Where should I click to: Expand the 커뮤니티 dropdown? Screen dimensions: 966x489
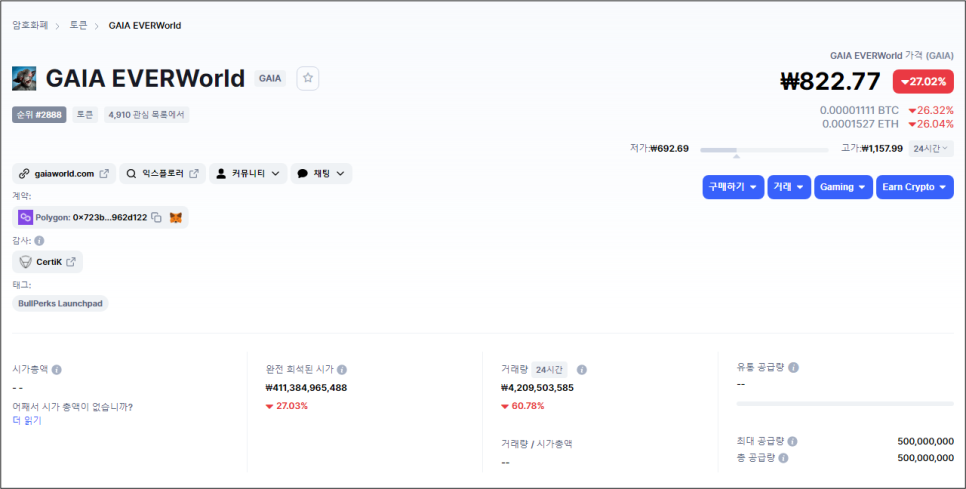coord(249,174)
